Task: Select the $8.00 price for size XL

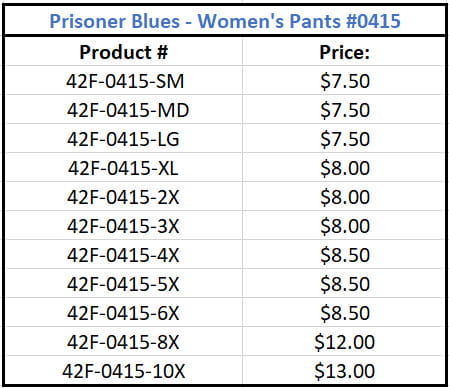Action: 345,168
